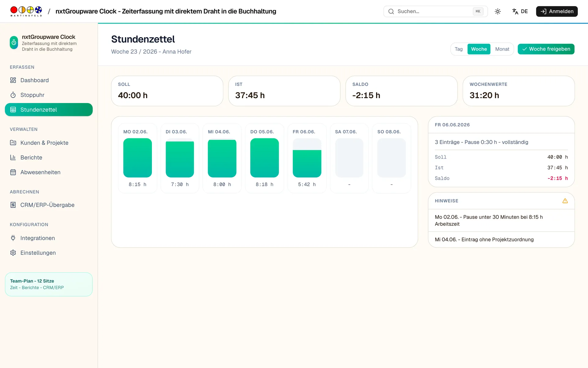
Task: Click the Woche freigeben button
Action: click(546, 49)
